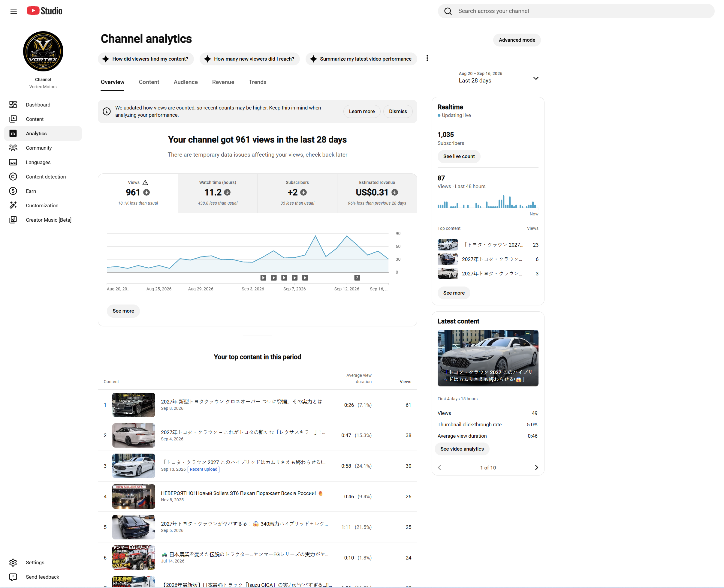Open Creator Music [Beta] in sidebar
Screen dimensions: 724x588
tap(43, 220)
